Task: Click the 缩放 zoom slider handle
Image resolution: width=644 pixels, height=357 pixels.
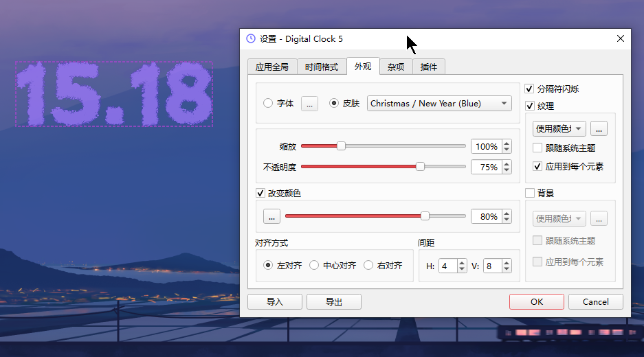Action: pyautogui.click(x=341, y=146)
